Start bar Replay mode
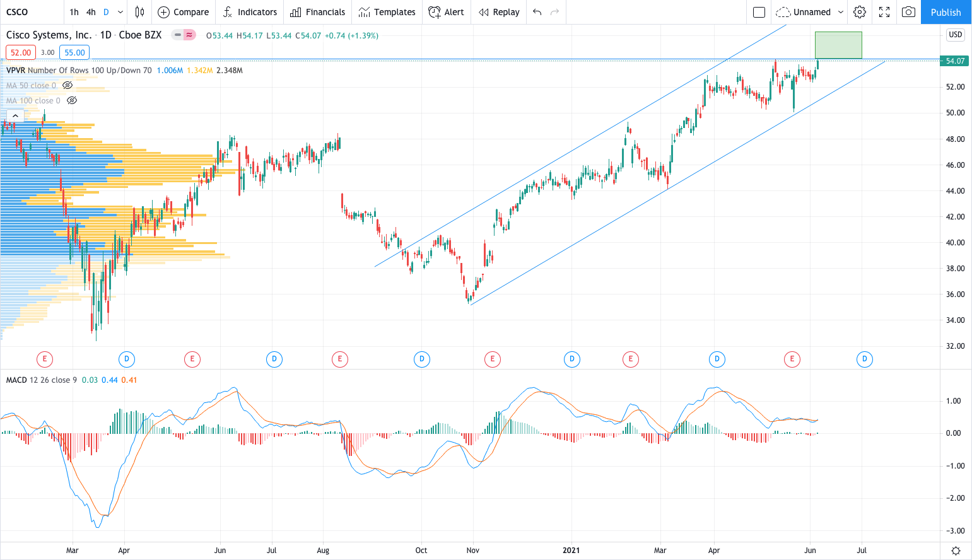972x560 pixels. pos(499,12)
